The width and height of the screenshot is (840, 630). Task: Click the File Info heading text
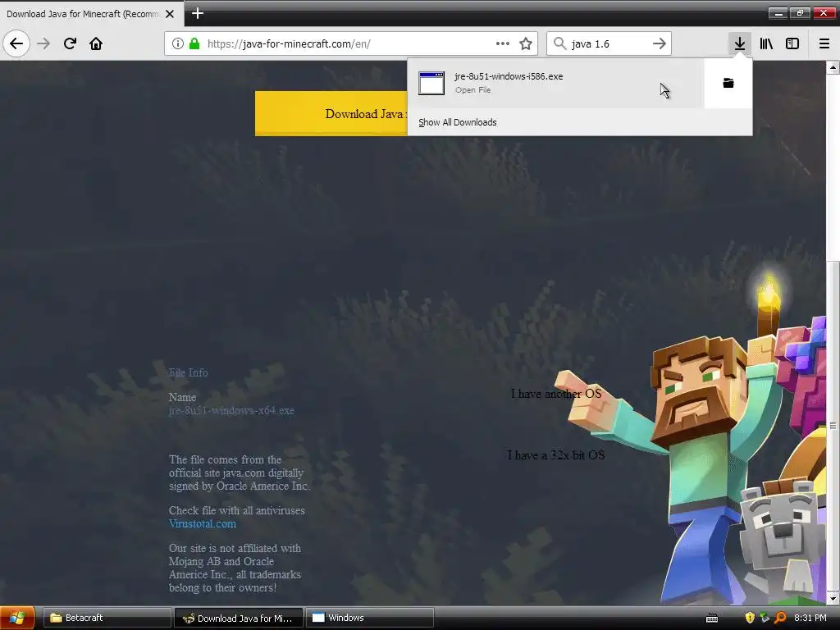188,373
